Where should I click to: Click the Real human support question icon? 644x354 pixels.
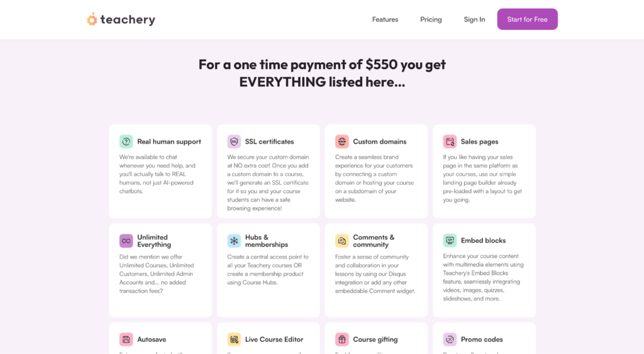click(126, 141)
